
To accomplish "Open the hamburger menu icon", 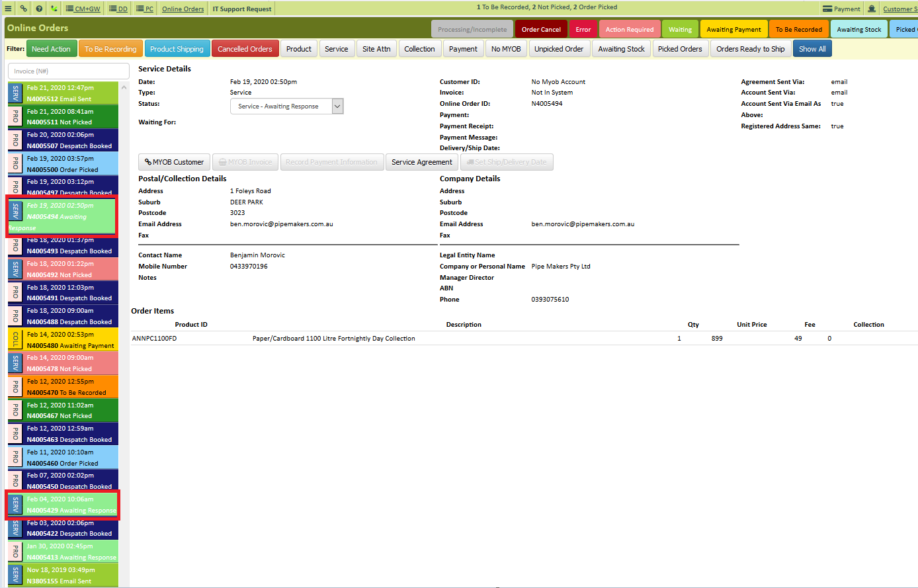I will click(8, 9).
